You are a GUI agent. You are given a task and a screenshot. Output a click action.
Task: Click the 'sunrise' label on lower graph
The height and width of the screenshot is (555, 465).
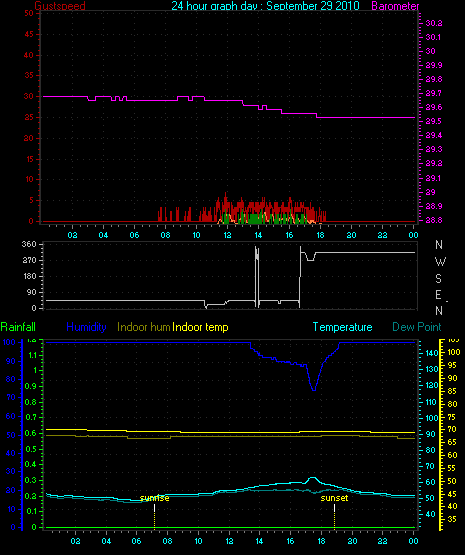155,498
